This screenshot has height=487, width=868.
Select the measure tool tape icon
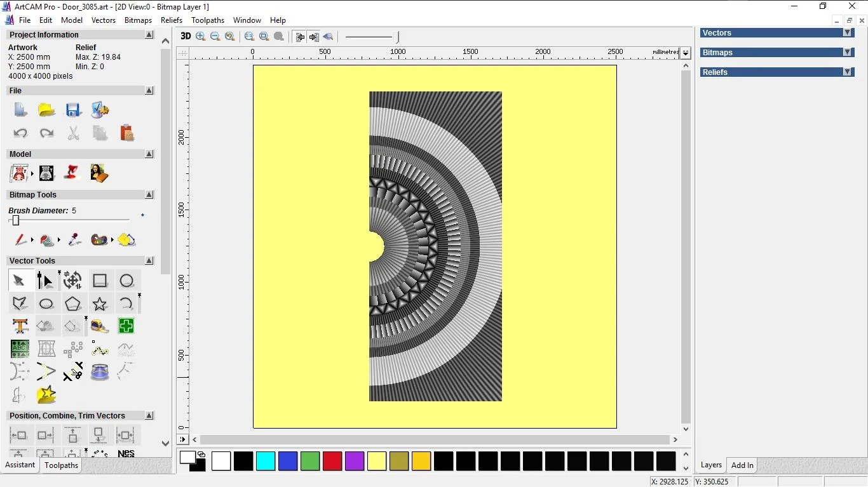(x=100, y=326)
